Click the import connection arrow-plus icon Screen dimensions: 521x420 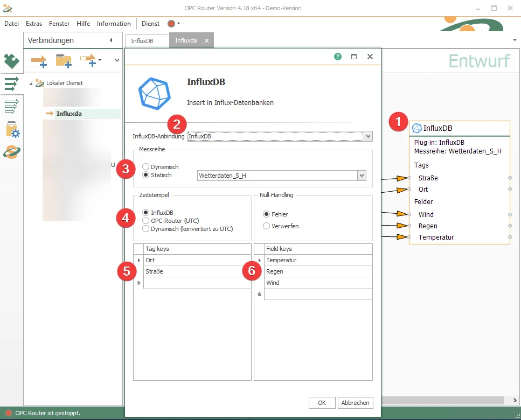point(88,60)
